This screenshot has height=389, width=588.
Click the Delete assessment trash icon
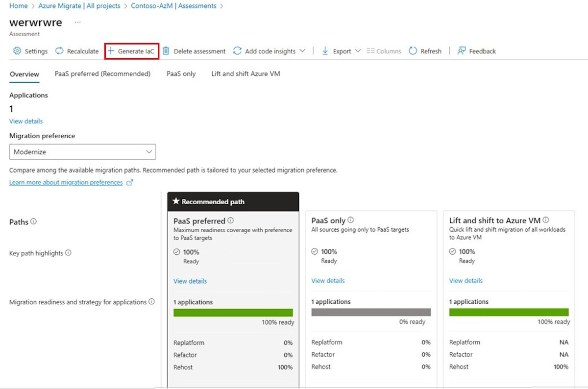click(166, 51)
